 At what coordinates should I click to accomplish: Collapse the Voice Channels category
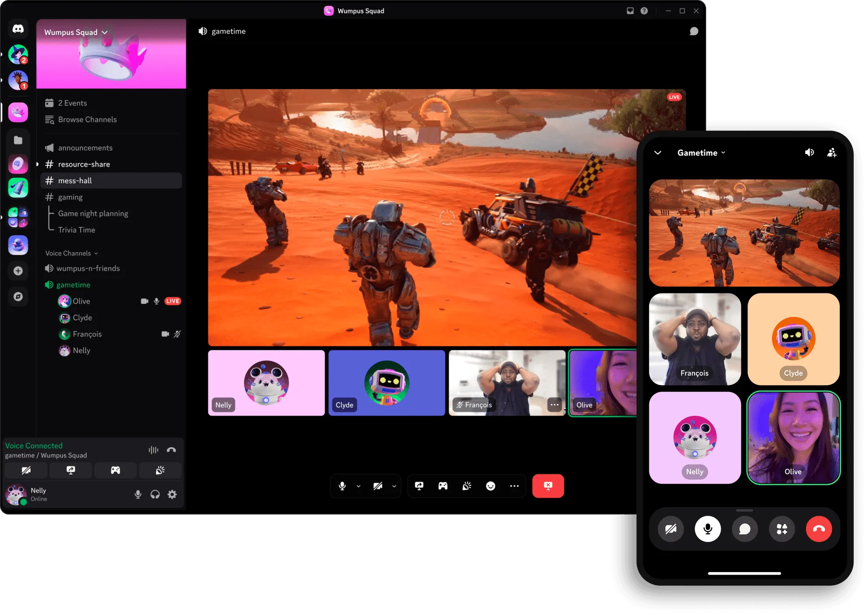coord(71,253)
